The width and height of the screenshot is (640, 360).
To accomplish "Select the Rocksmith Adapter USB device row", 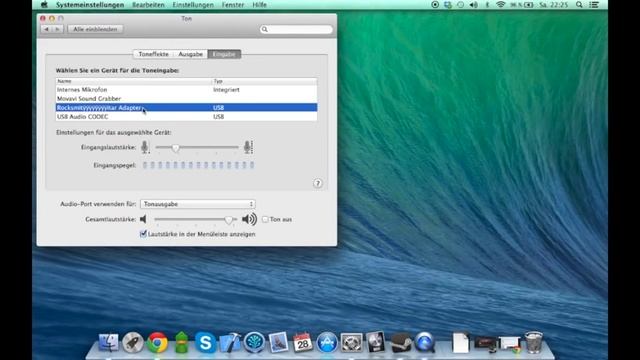I will point(186,107).
